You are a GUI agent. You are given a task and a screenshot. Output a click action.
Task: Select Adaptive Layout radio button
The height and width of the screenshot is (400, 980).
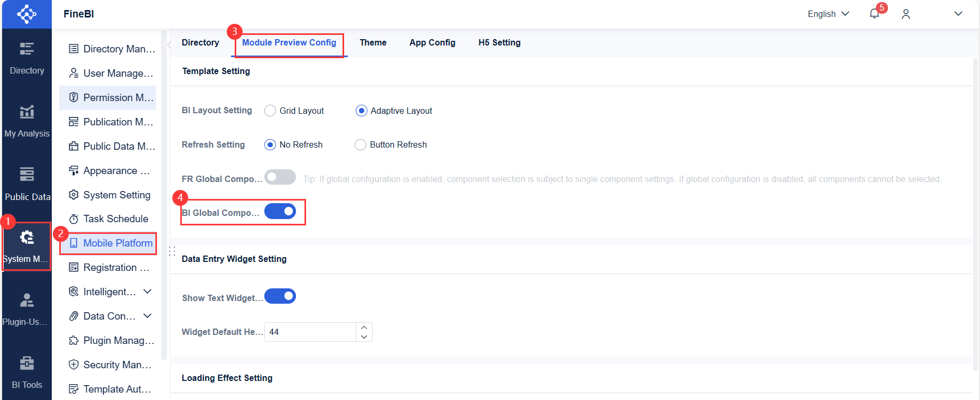(362, 111)
